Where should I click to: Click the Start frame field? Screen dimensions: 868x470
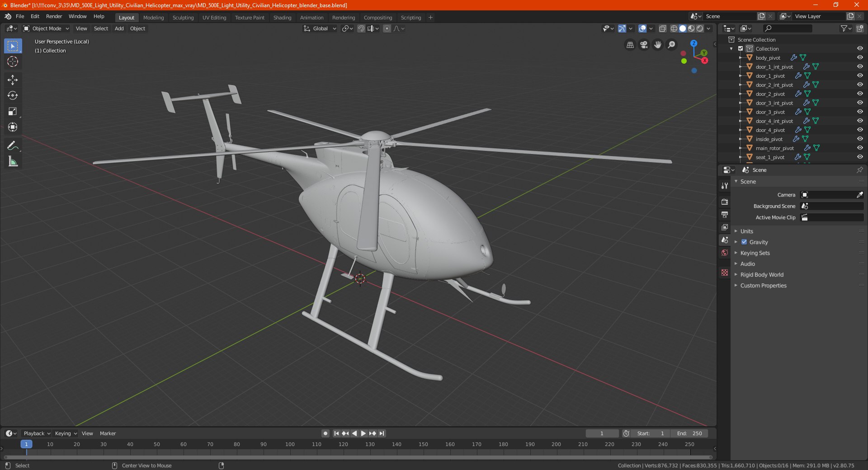tap(651, 433)
